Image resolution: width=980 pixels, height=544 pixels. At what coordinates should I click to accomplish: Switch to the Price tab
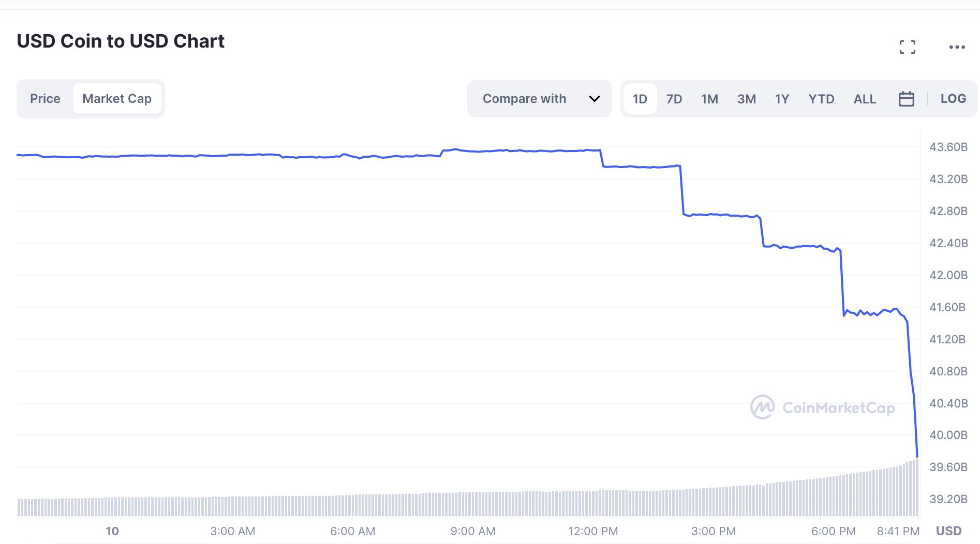tap(45, 99)
